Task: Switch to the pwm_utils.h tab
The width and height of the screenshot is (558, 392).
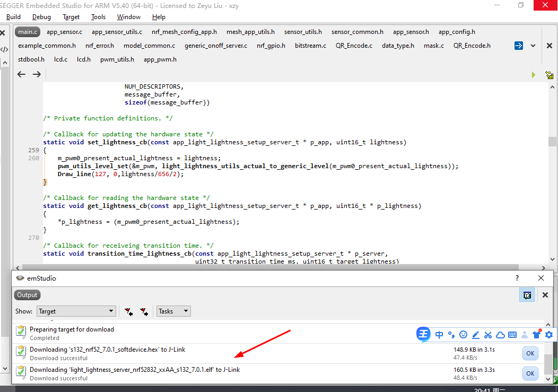Action: coord(117,60)
